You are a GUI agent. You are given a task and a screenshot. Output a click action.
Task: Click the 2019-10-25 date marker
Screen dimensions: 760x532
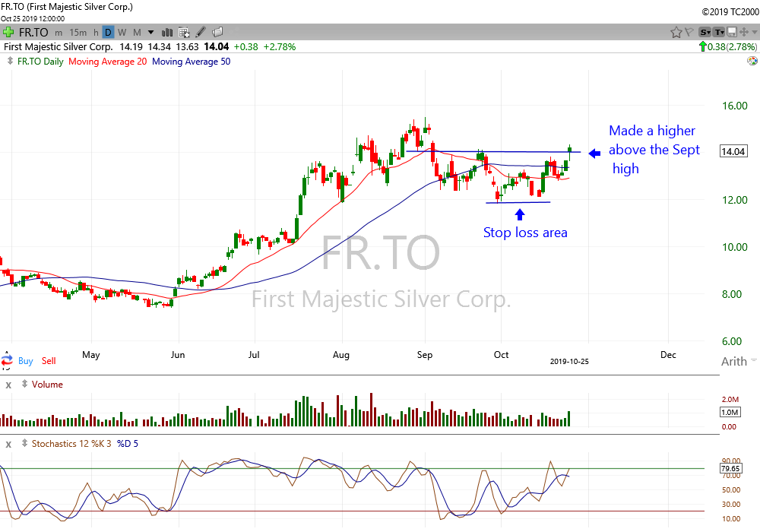(569, 362)
